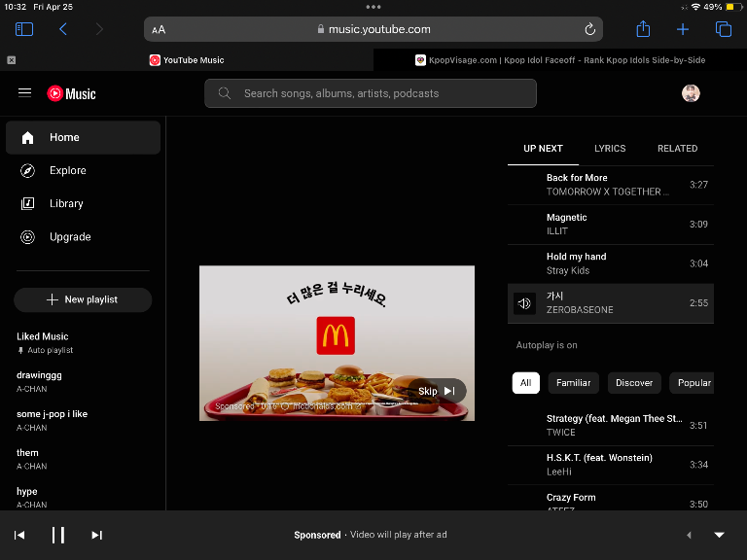Click the YouTube Music logo
The height and width of the screenshot is (560, 747).
(x=71, y=93)
